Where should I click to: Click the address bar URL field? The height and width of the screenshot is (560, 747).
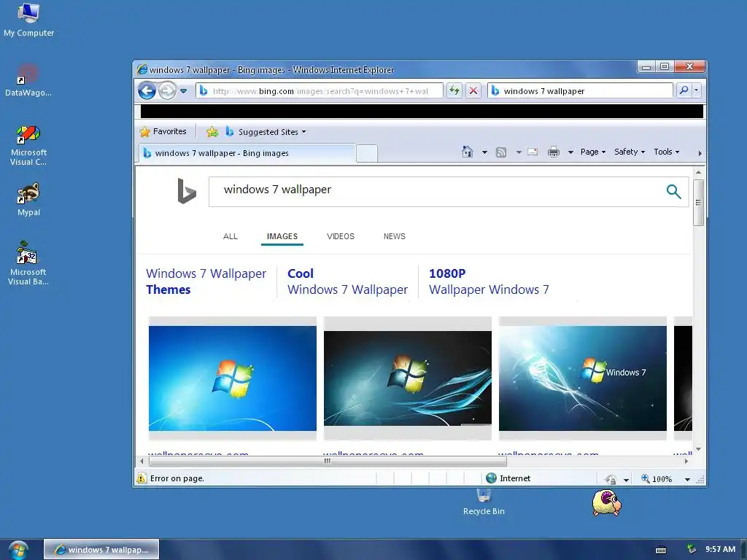click(x=320, y=91)
